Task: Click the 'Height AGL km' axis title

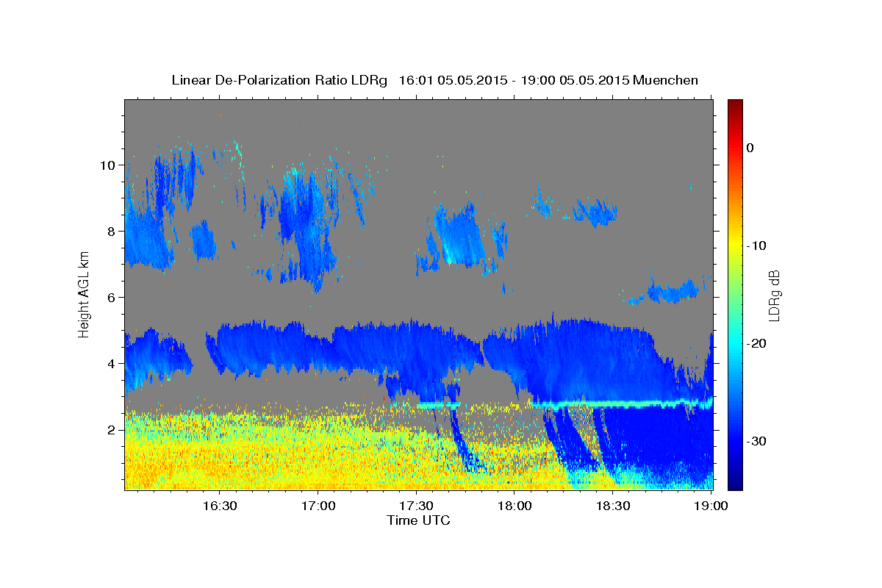Action: (84, 294)
